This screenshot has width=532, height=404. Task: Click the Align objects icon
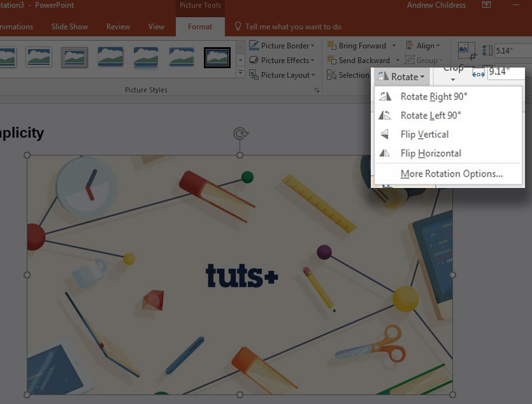410,45
